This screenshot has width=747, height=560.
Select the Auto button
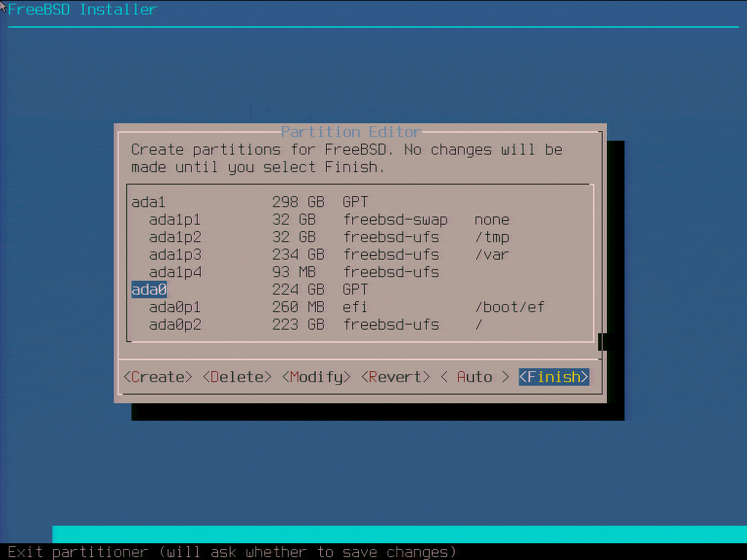click(x=474, y=377)
